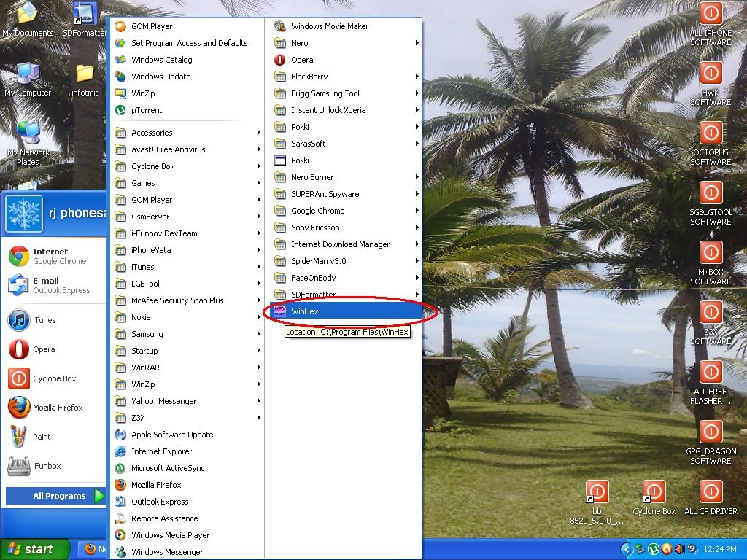The image size is (747, 560).
Task: Open the standalone Pokki program entry
Action: [x=346, y=160]
